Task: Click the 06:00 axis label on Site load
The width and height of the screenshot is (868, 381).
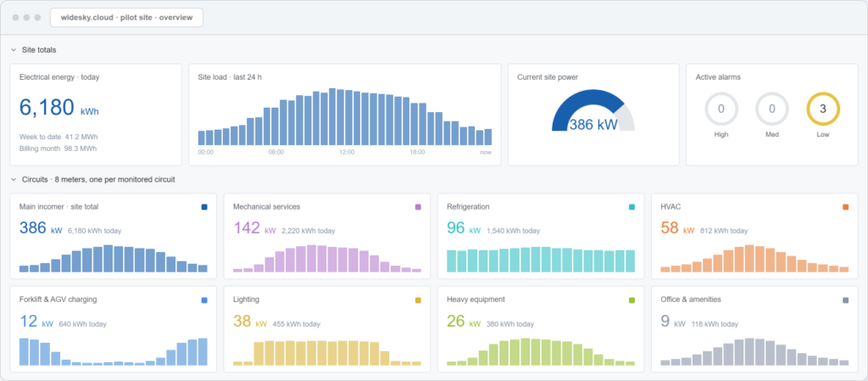Action: tap(276, 152)
